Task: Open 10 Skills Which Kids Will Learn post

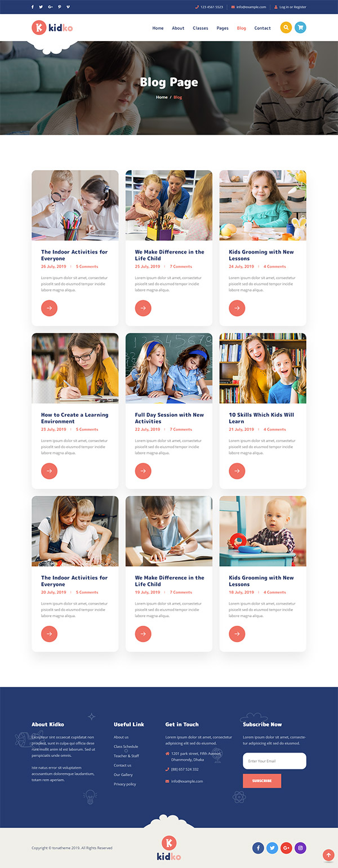Action: 261,418
